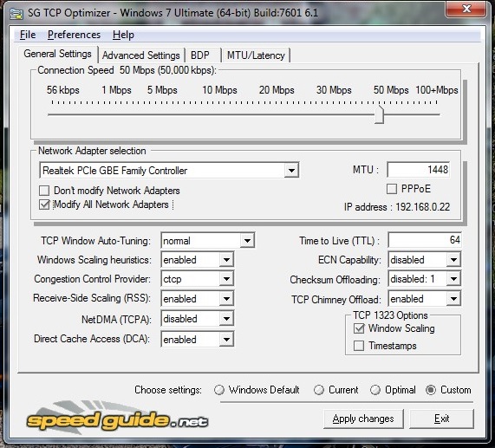Open the TCP Chimney Offload dropdown
Viewport: 495px width, 448px height.
click(x=453, y=299)
